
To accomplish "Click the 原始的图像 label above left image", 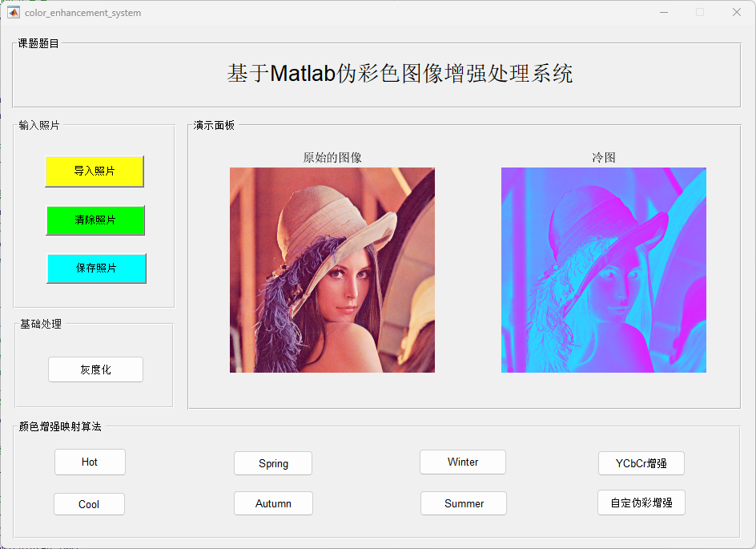I will (332, 158).
